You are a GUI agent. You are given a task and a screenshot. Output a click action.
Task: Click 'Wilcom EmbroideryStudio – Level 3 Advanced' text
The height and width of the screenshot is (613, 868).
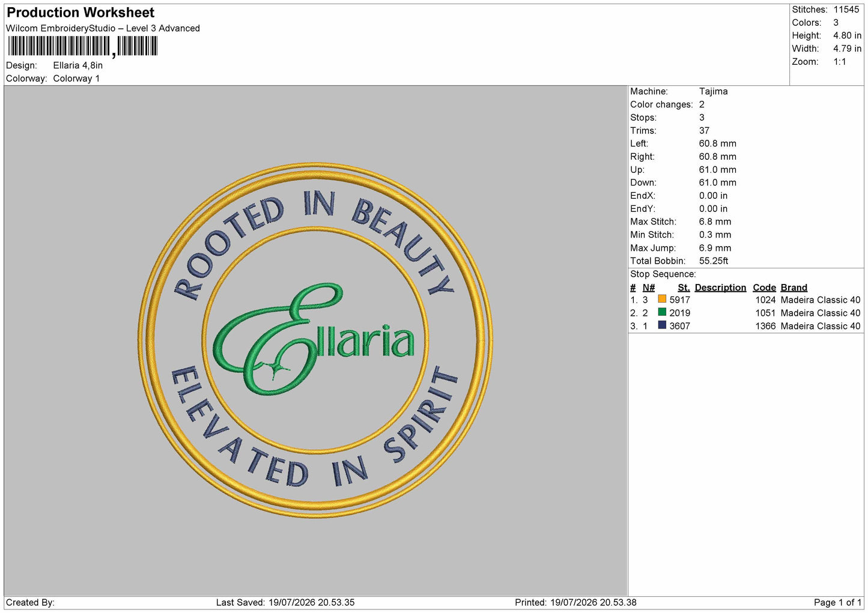pos(103,28)
